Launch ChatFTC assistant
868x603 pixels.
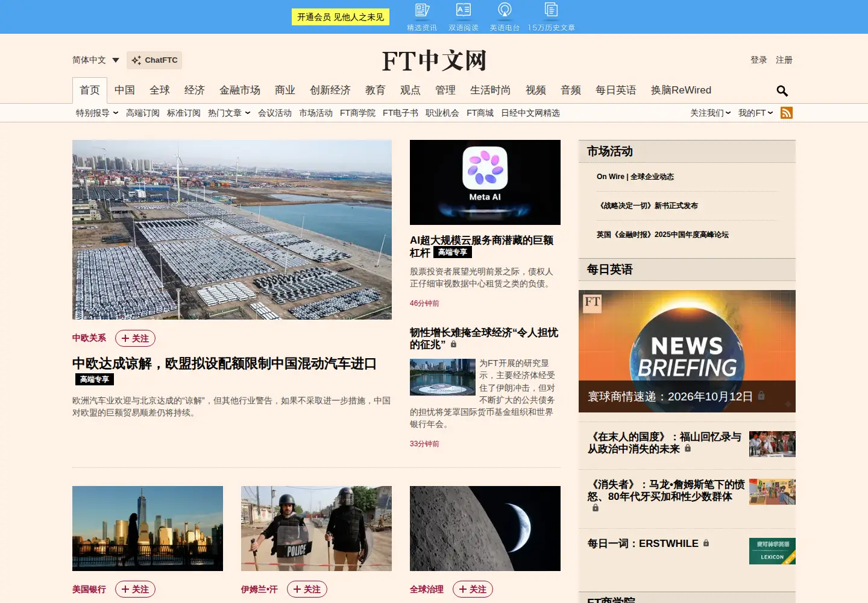coord(154,60)
